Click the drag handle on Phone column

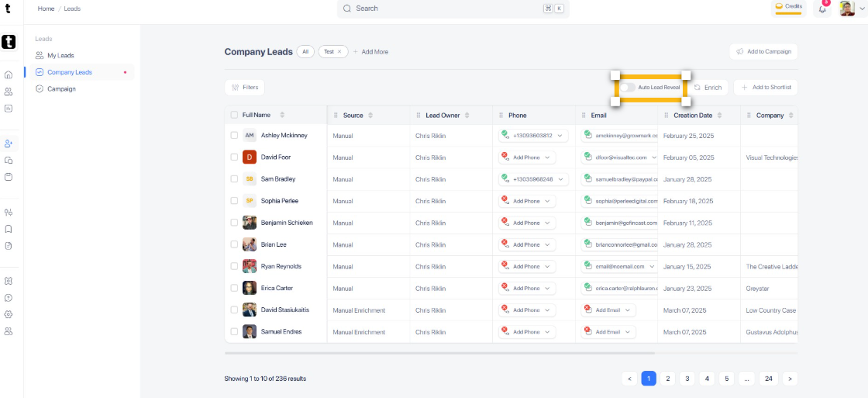point(501,116)
